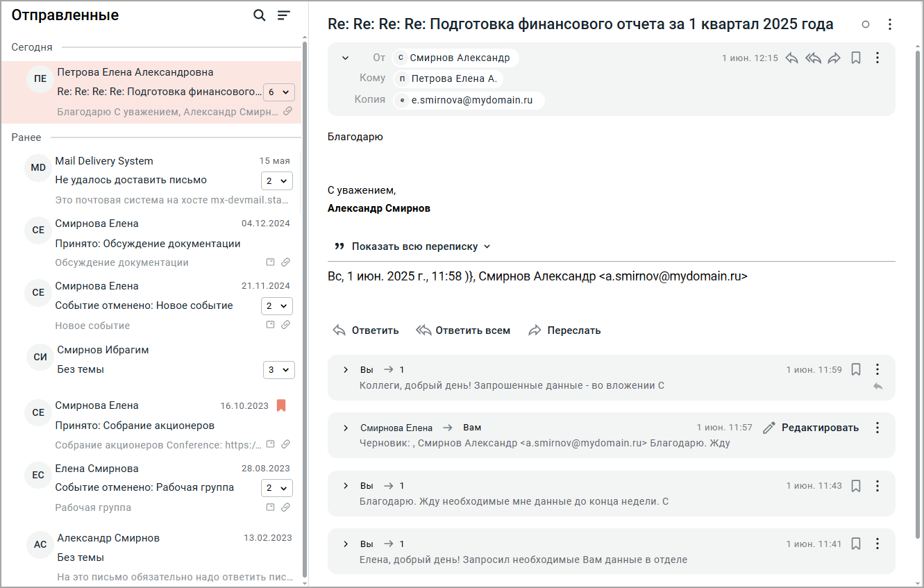Click reply-all icon in message header
This screenshot has width=924, height=588.
click(813, 58)
